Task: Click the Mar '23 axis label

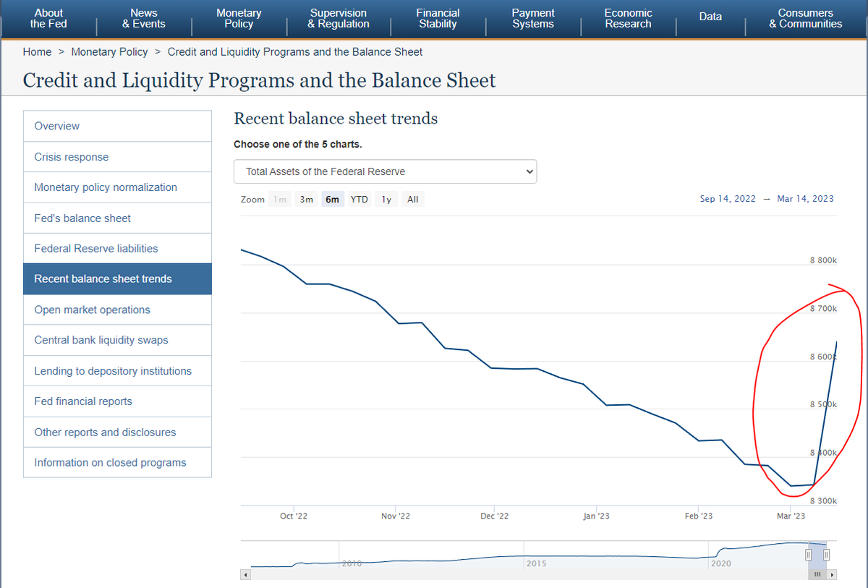Action: pyautogui.click(x=791, y=516)
